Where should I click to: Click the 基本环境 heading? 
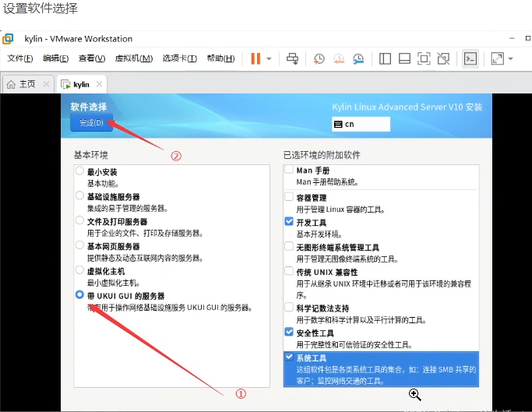[x=91, y=155]
